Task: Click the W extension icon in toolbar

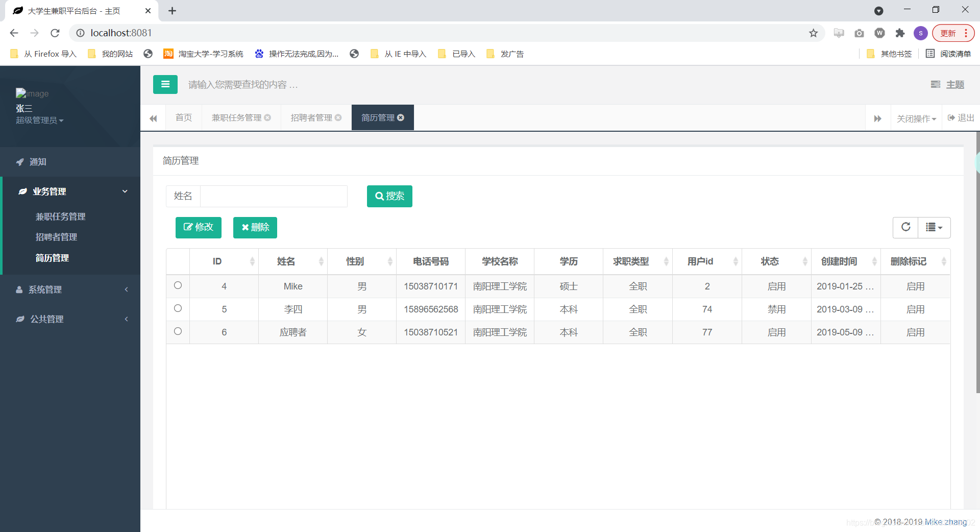Action: (x=879, y=33)
